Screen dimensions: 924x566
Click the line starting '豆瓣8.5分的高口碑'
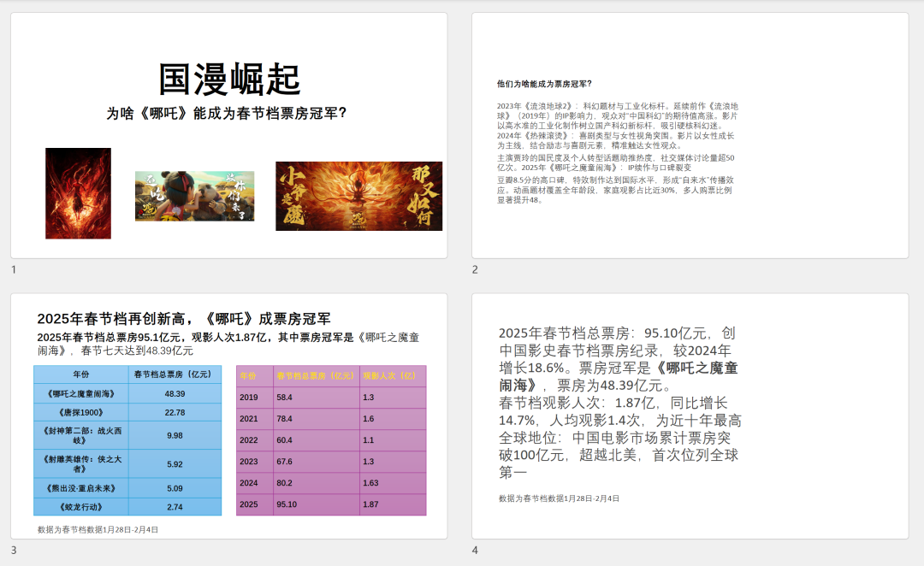[615, 191]
